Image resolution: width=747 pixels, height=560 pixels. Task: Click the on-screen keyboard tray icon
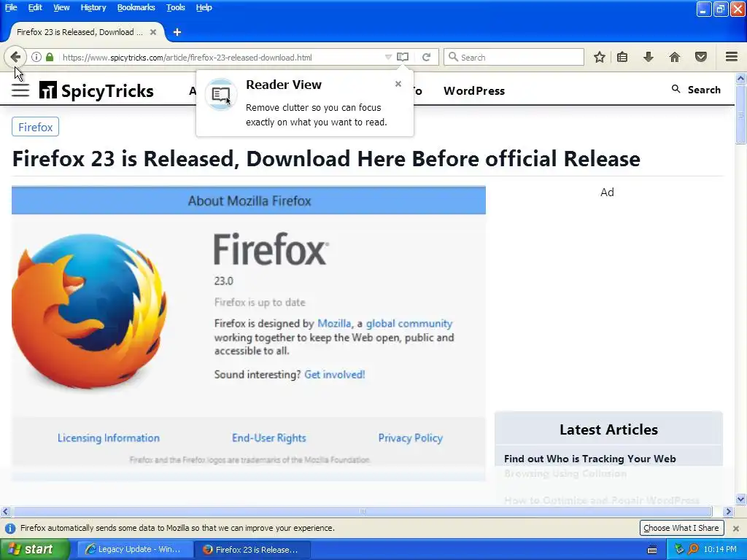(652, 550)
